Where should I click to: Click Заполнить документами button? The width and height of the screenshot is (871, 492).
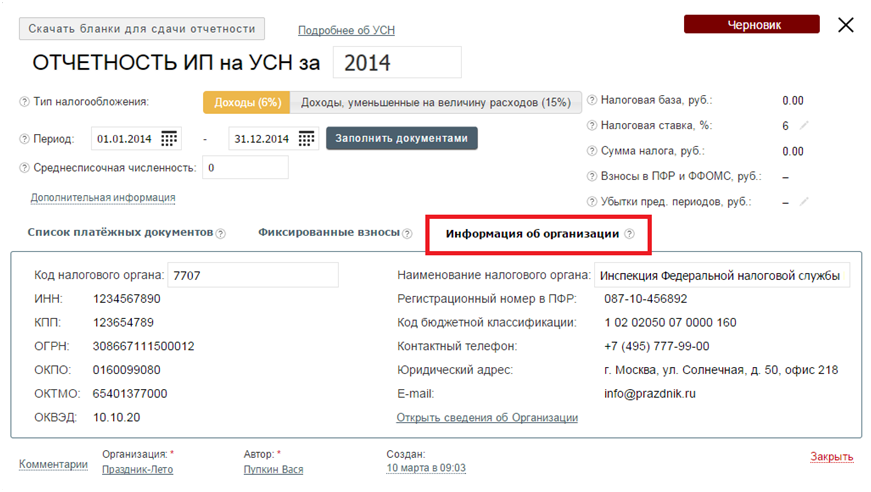[x=401, y=138]
